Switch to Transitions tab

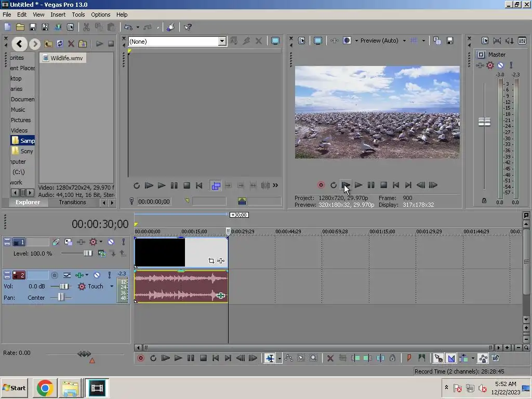pyautogui.click(x=72, y=202)
